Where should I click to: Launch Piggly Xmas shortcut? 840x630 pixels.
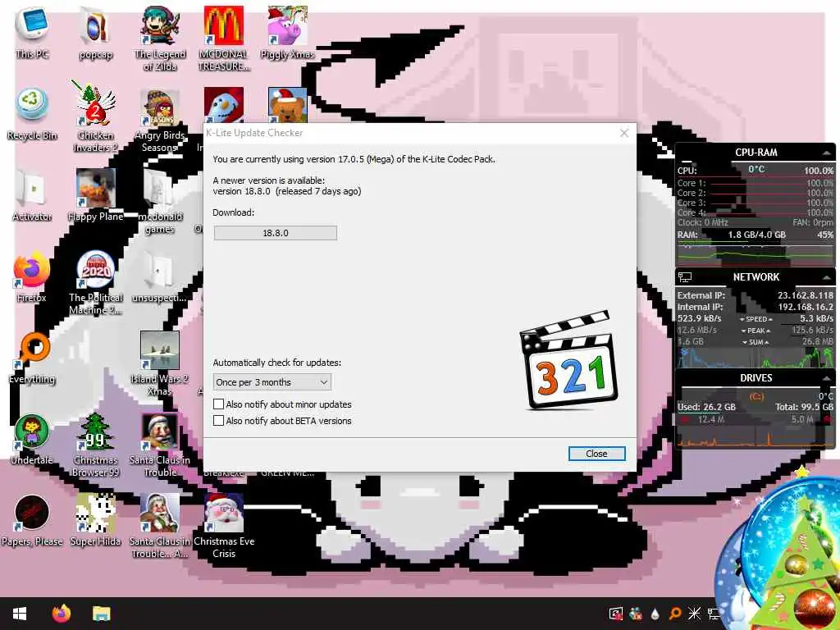[x=287, y=33]
